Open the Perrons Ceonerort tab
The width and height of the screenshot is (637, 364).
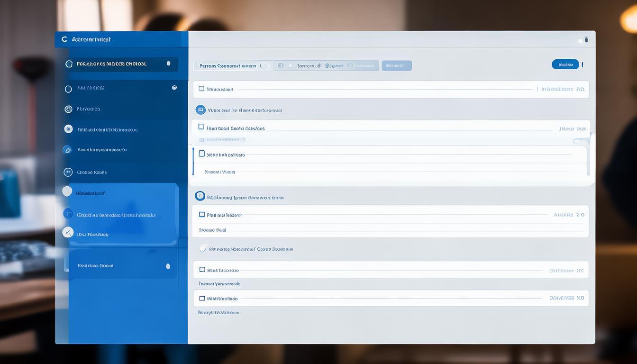[227, 66]
